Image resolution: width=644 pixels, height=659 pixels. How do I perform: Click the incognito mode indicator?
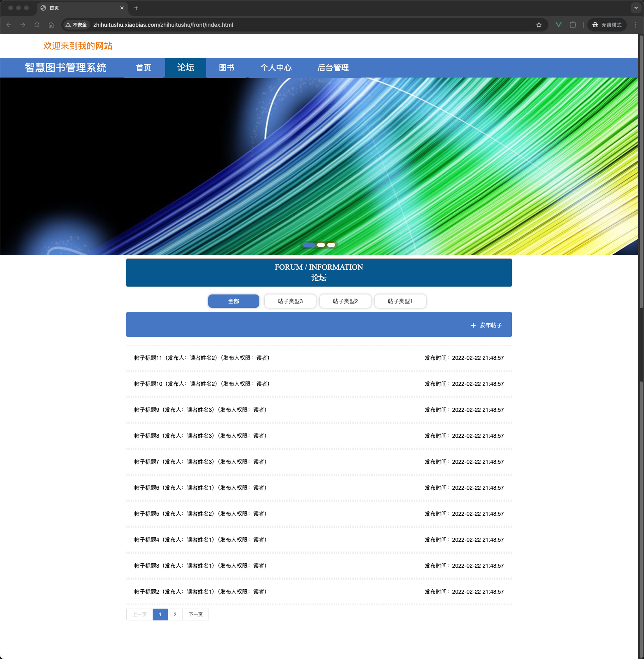[x=607, y=25]
